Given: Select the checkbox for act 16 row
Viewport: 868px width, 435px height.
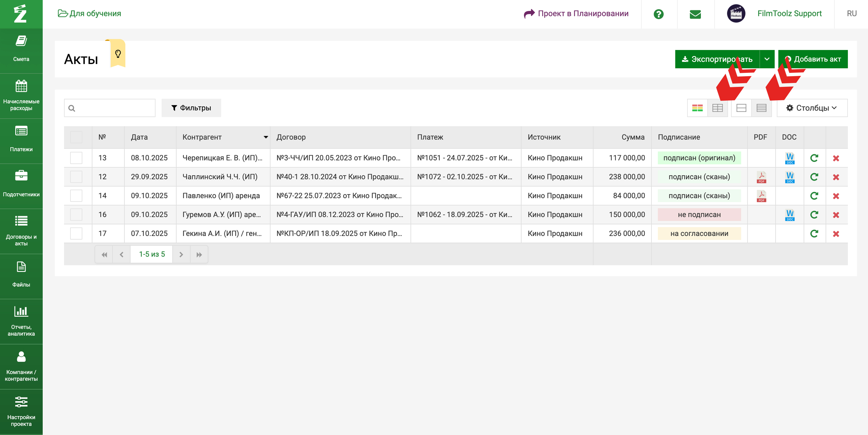Looking at the screenshot, I should [76, 215].
